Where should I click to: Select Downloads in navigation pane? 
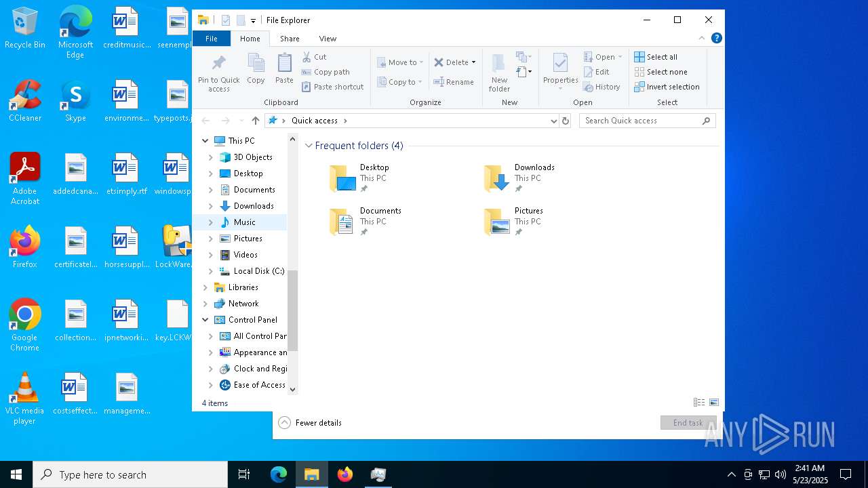click(254, 206)
